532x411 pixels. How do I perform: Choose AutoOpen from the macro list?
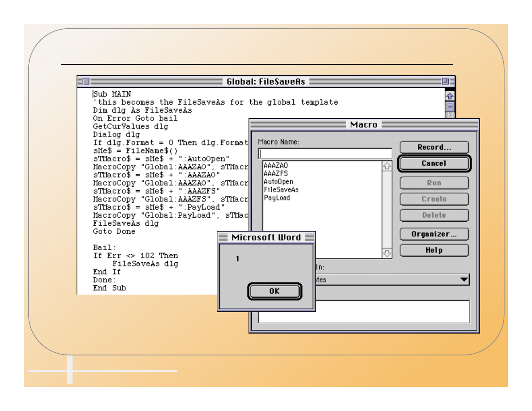(278, 182)
